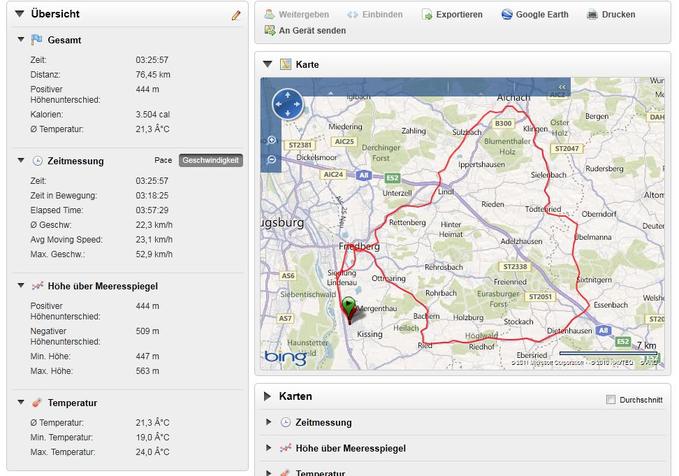Expand the Karten section

(x=268, y=396)
